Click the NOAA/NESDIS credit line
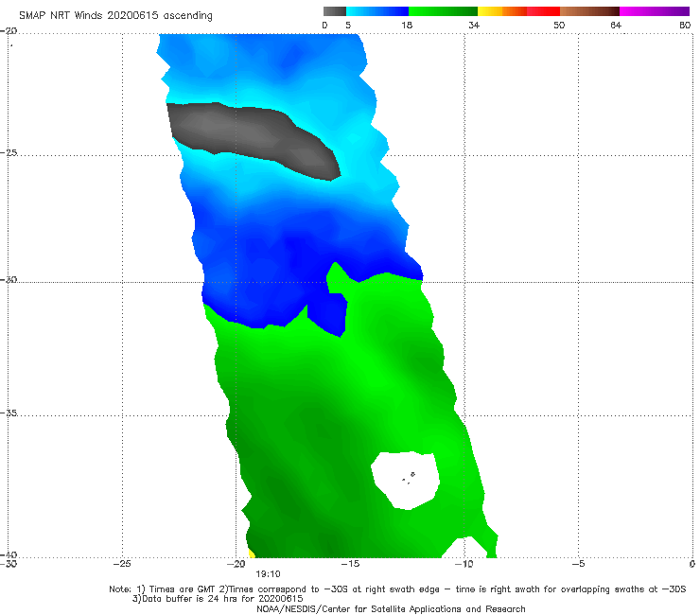The image size is (700, 615). tap(391, 609)
